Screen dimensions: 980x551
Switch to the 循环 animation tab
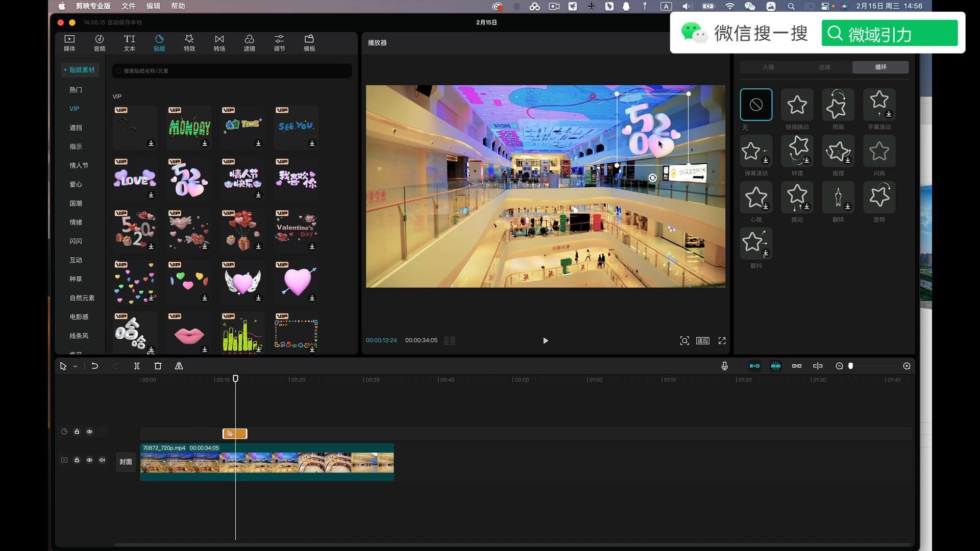coord(880,67)
